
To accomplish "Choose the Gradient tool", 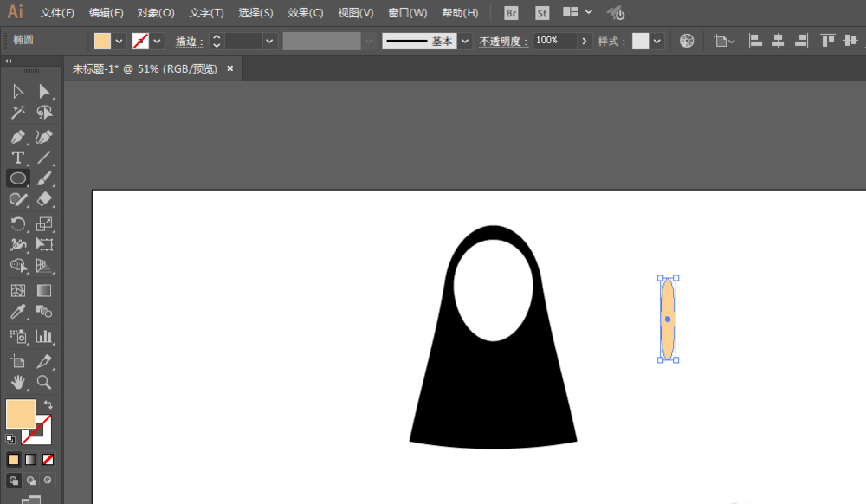I will point(44,290).
